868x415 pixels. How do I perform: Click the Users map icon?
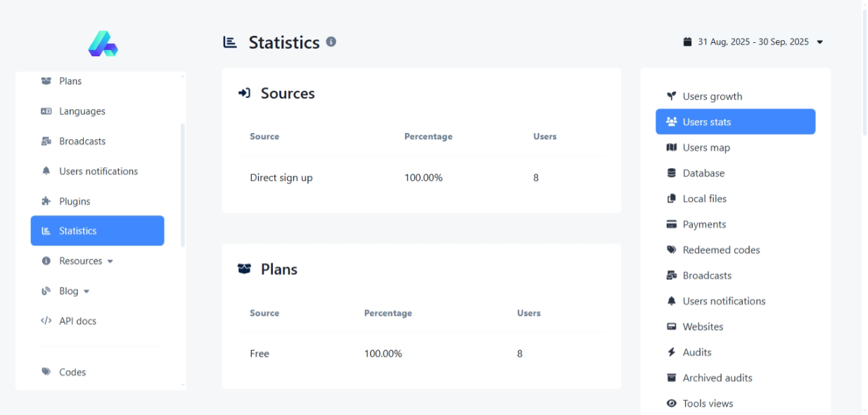(671, 148)
